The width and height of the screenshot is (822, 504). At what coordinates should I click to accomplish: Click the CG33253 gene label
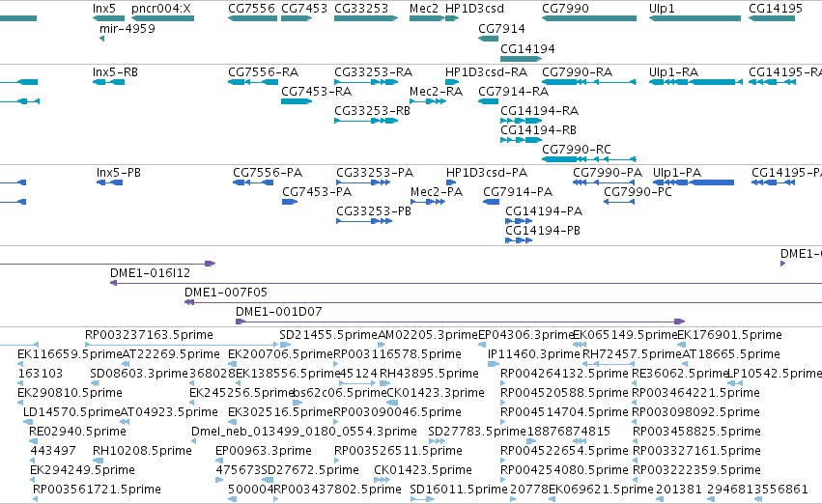tap(361, 9)
